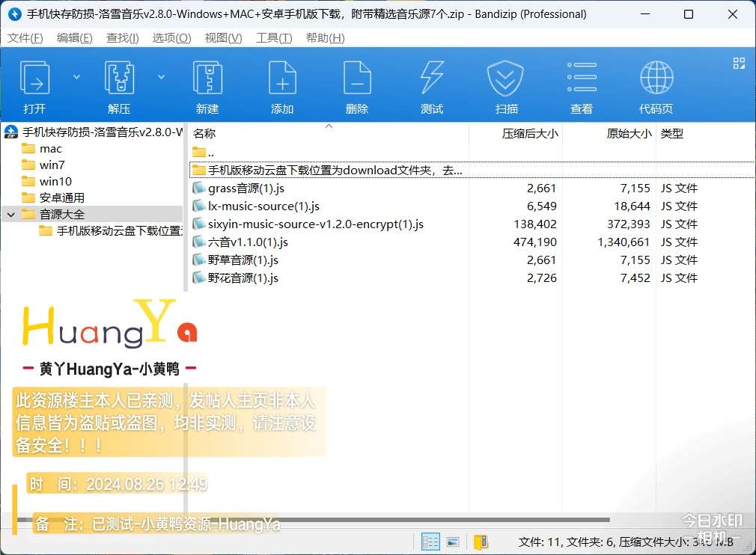Screen dimensions: 756x555
Task: Open the 文件(F) menu
Action: [25, 38]
